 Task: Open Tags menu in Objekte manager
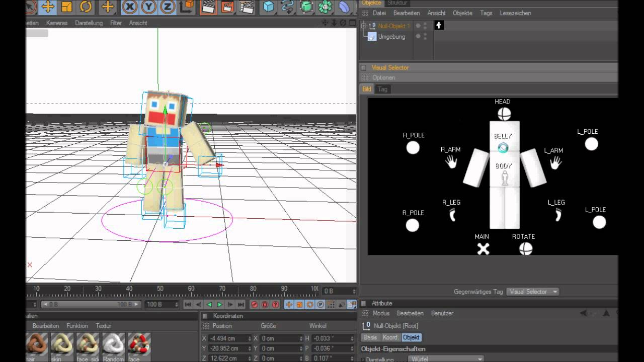coord(486,13)
